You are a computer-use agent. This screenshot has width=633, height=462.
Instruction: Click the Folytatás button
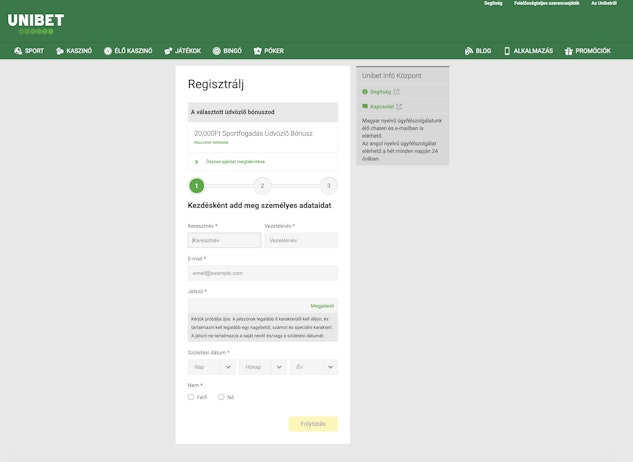point(313,424)
